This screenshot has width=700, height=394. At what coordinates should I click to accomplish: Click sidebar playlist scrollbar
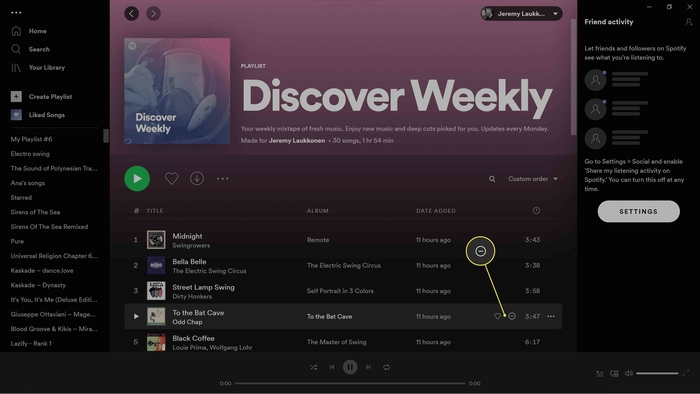tap(106, 136)
